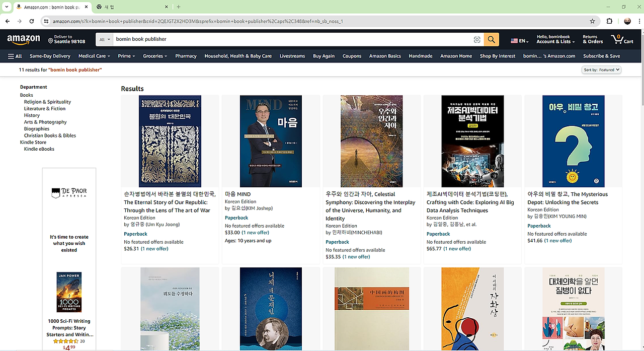Viewport: 644px width, 351px height.
Task: Open the 마음 MIND book cover
Action: [271, 141]
